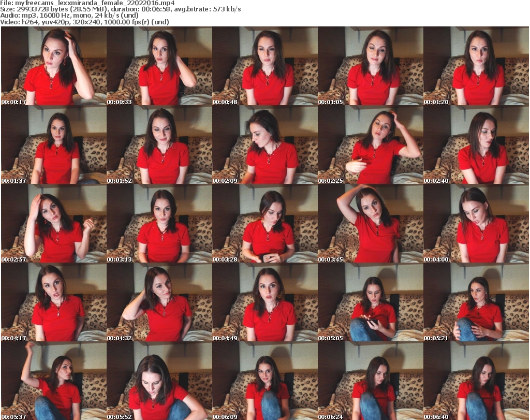Select the frame stamped 00:00:17
The height and width of the screenshot is (420, 530).
(x=54, y=66)
